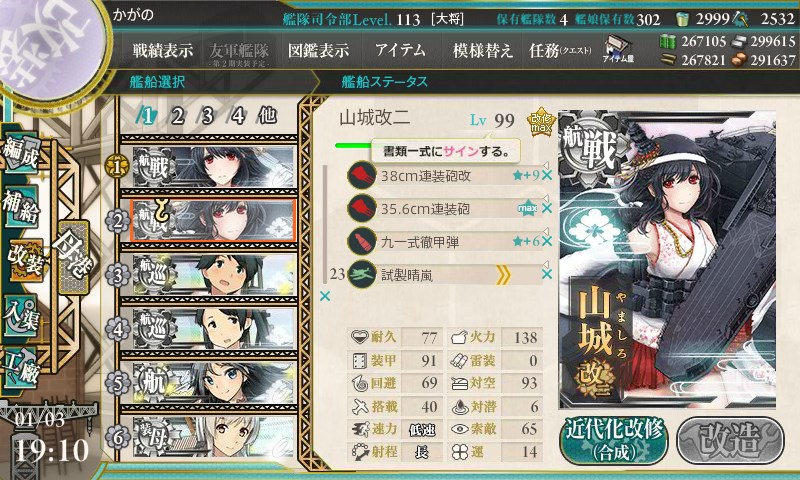Image resolution: width=800 pixels, height=480 pixels.
Task: Switch to the 他 other ships tab
Action: pos(267,116)
